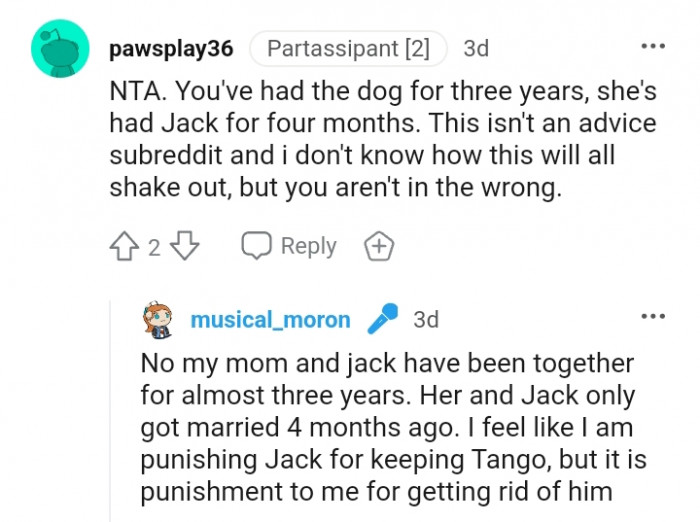Give an award to pawsplay36's comment
This screenshot has width=700, height=522.
[x=378, y=247]
